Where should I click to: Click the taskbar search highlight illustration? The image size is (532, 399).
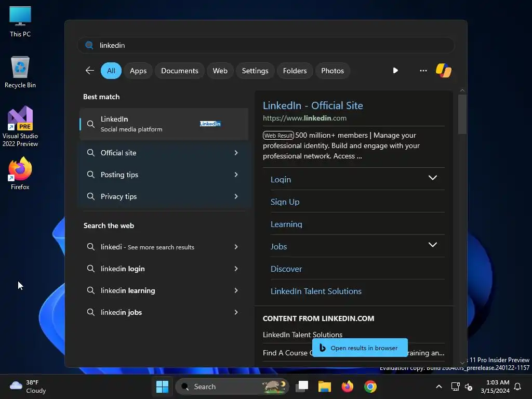(x=274, y=387)
